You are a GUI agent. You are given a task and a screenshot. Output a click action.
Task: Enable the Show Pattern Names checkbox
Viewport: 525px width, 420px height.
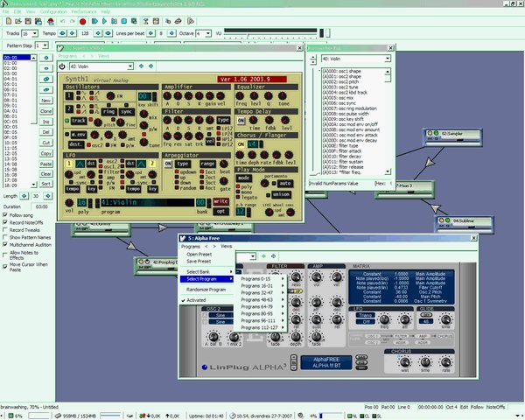pyautogui.click(x=5, y=237)
